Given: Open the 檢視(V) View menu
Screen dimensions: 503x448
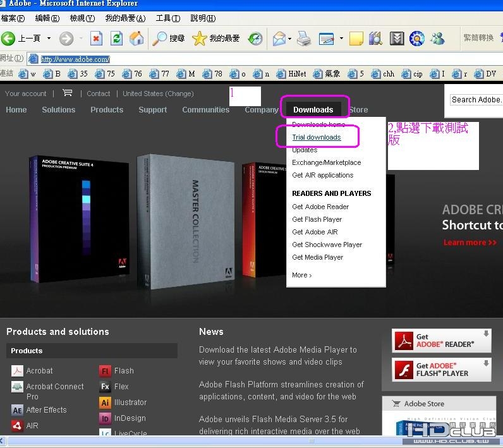Looking at the screenshot, I should (82, 18).
